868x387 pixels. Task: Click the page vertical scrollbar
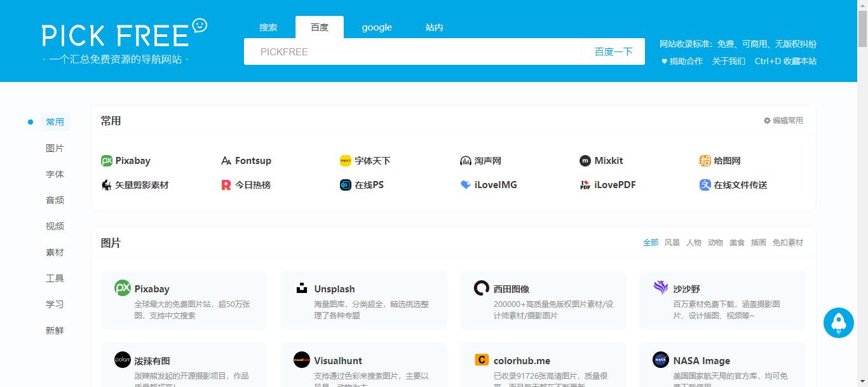862,191
